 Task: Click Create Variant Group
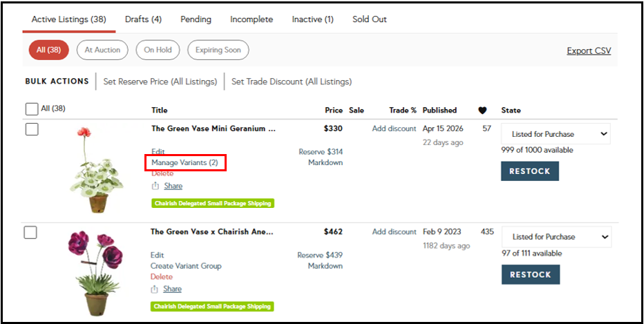186,266
